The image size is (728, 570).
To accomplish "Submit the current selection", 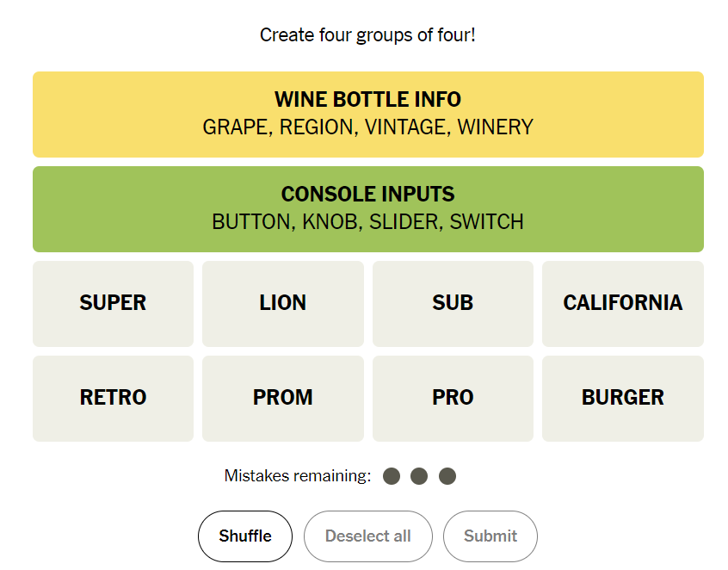I will click(490, 536).
